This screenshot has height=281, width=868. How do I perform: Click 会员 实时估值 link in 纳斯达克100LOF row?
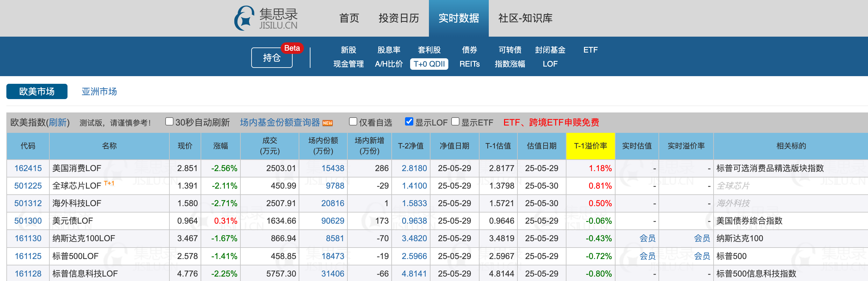[647, 238]
